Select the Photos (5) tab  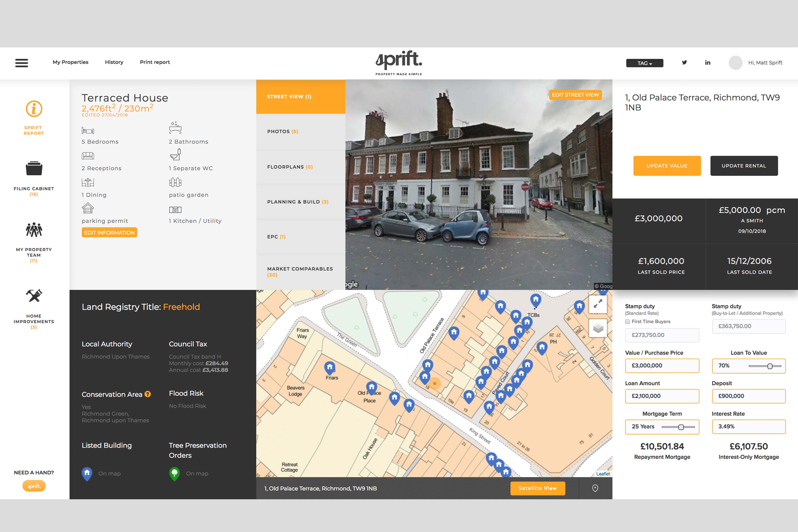click(x=301, y=132)
